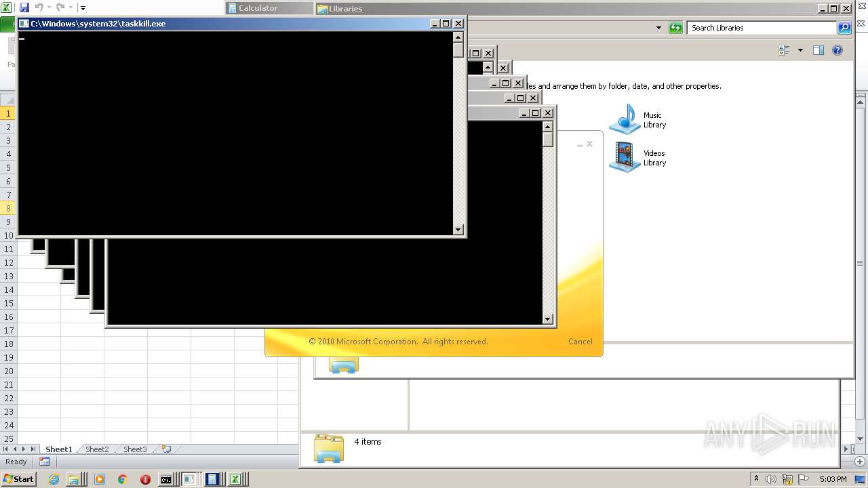Open Windows Media Player from taskbar
This screenshot has width=868, height=488.
[x=99, y=479]
